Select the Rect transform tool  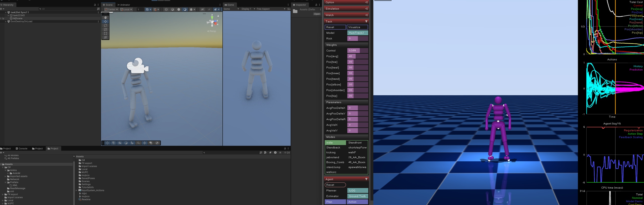pyautogui.click(x=105, y=34)
